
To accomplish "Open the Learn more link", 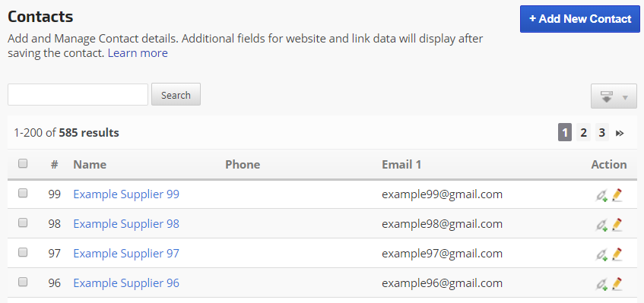I will click(138, 53).
